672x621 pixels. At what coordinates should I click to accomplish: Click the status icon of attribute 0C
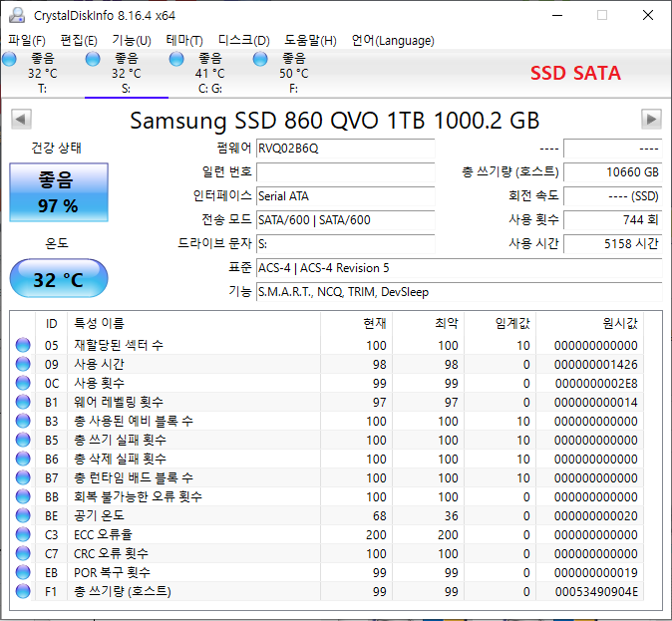pyautogui.click(x=23, y=383)
